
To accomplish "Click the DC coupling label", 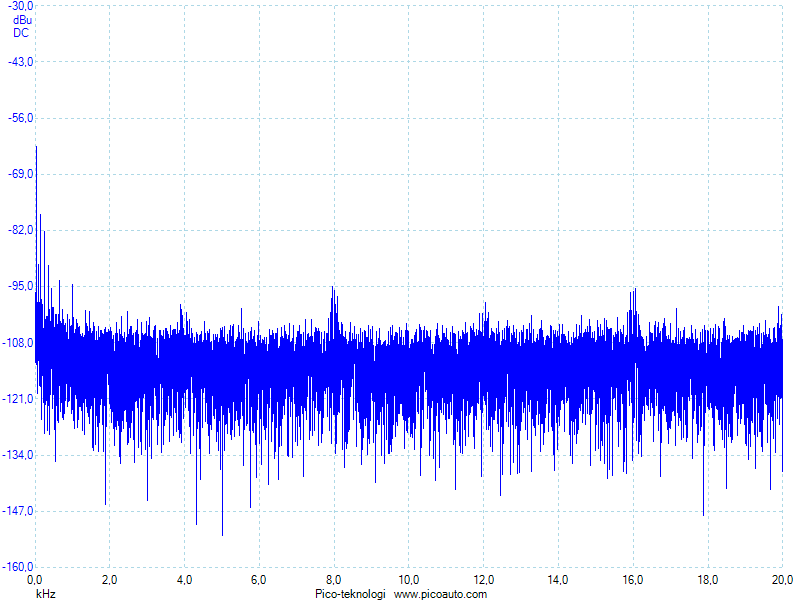I will (x=21, y=33).
